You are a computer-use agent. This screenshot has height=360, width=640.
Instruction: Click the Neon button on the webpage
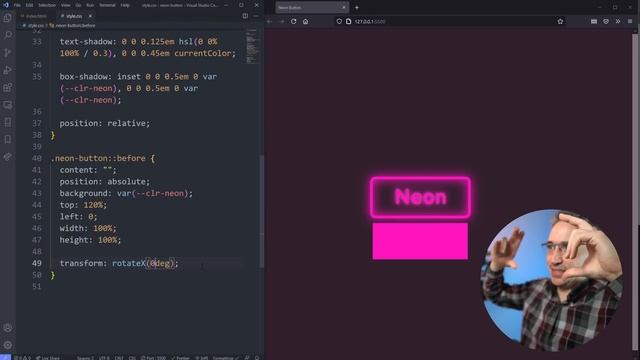point(420,197)
